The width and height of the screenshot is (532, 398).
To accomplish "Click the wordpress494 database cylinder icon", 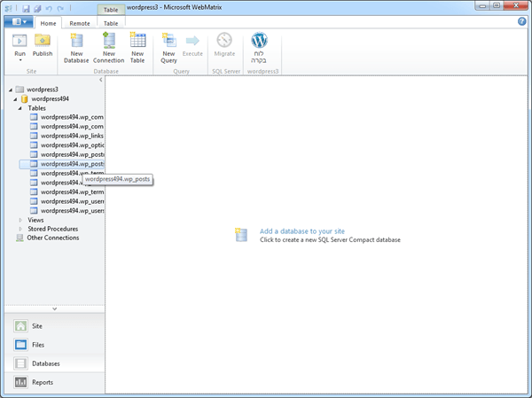I will point(25,99).
